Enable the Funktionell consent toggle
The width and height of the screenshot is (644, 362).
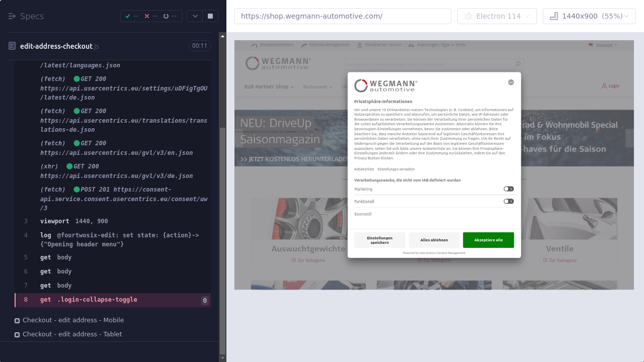click(x=508, y=201)
